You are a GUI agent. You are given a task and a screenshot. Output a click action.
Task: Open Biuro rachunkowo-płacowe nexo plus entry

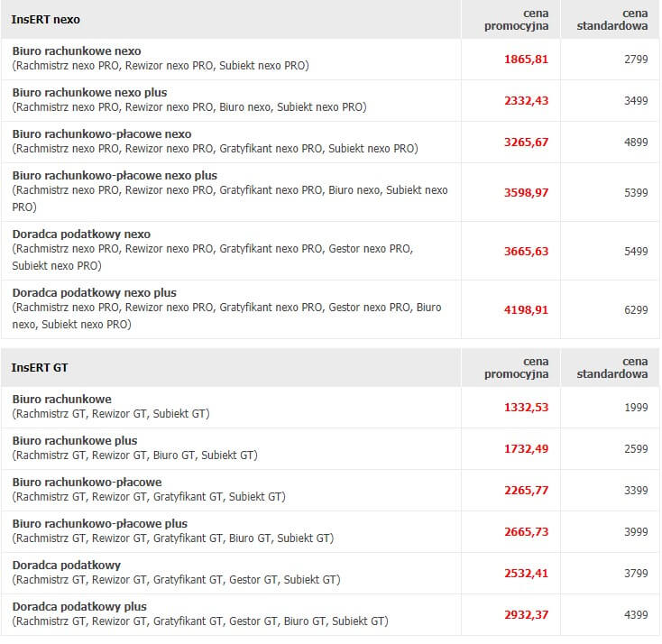(115, 175)
